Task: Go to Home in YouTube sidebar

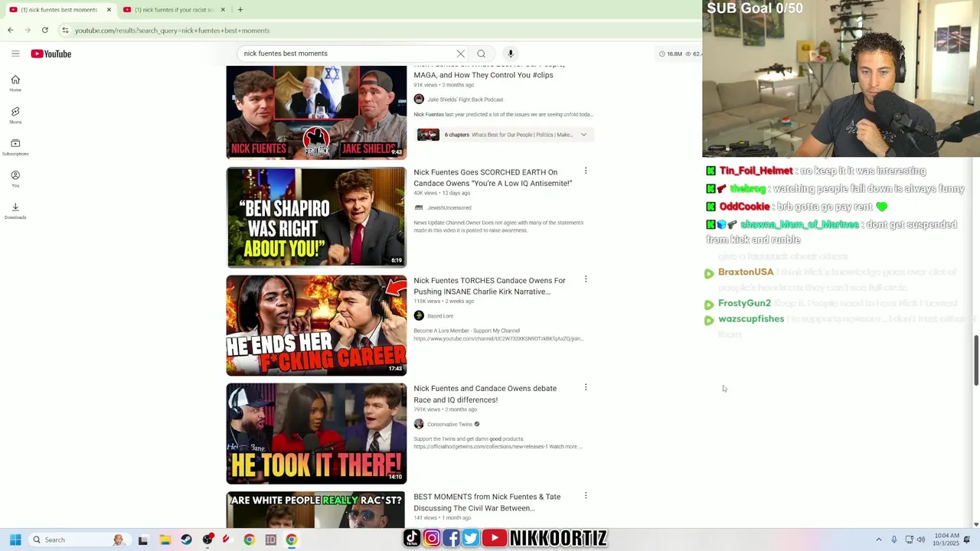Action: pyautogui.click(x=15, y=83)
